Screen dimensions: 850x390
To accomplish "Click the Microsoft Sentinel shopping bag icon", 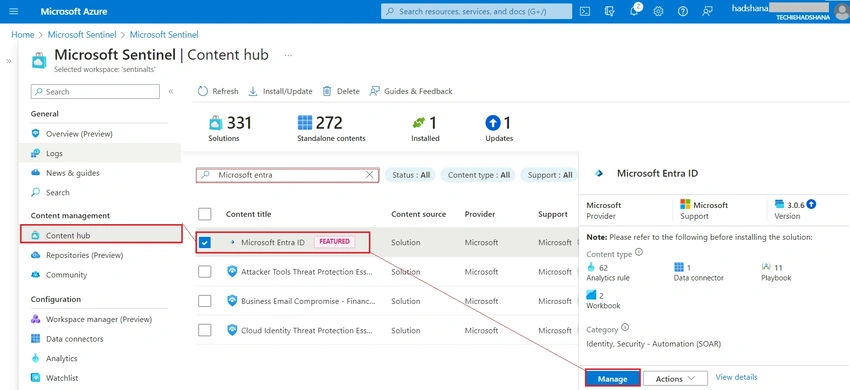I will pyautogui.click(x=39, y=60).
